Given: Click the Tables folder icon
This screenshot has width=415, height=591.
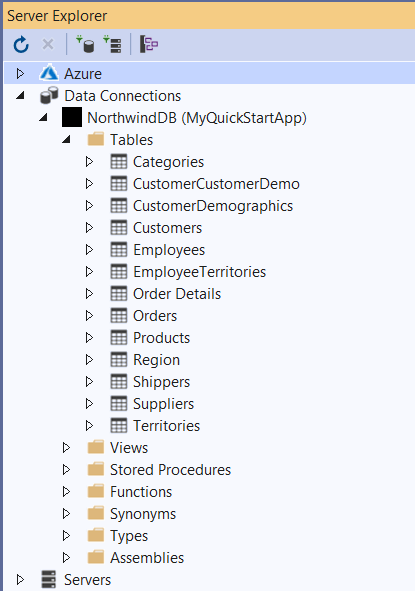Looking at the screenshot, I should click(x=96, y=139).
